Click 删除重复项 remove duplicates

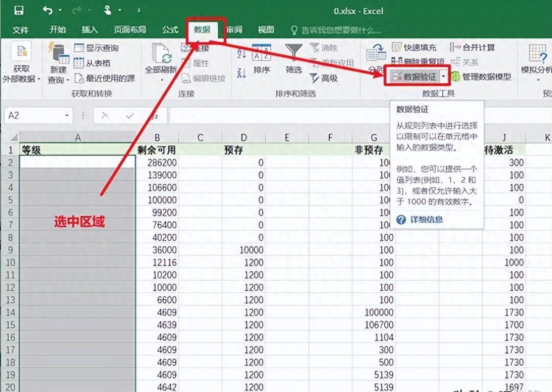tap(418, 62)
